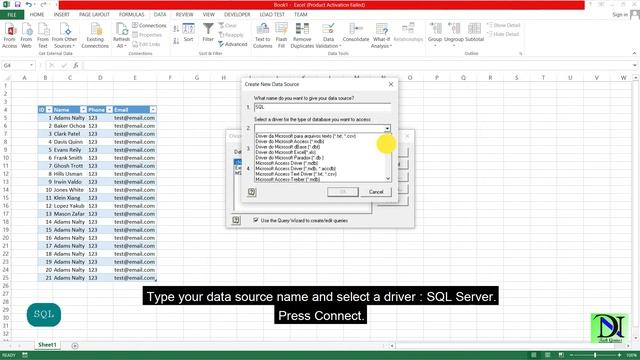Image resolution: width=640 pixels, height=360 pixels.
Task: Switch to the FORMULAS tab
Action: point(131,15)
